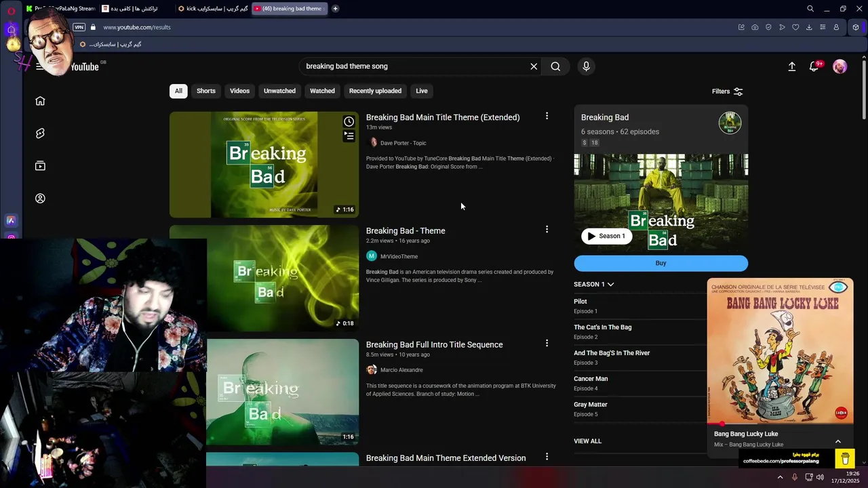Show hidden system tray icons
Viewport: 868px width, 488px height.
click(780, 477)
